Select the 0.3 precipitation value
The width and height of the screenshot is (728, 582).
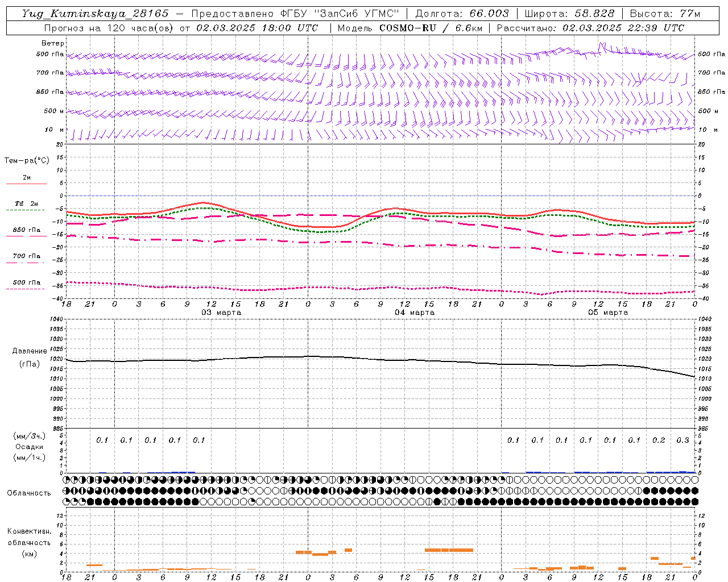682,440
